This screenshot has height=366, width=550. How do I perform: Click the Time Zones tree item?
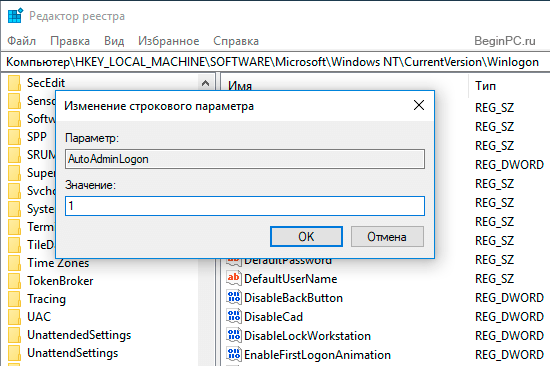coord(58,263)
